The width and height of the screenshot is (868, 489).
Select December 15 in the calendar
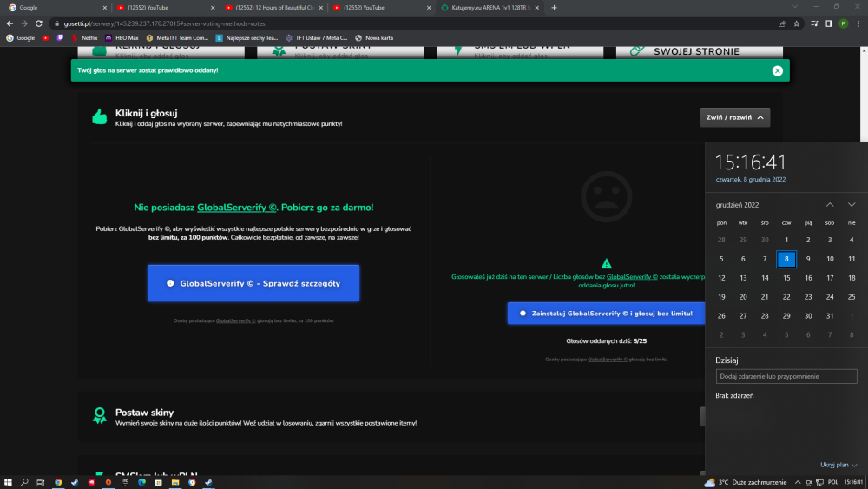(786, 278)
